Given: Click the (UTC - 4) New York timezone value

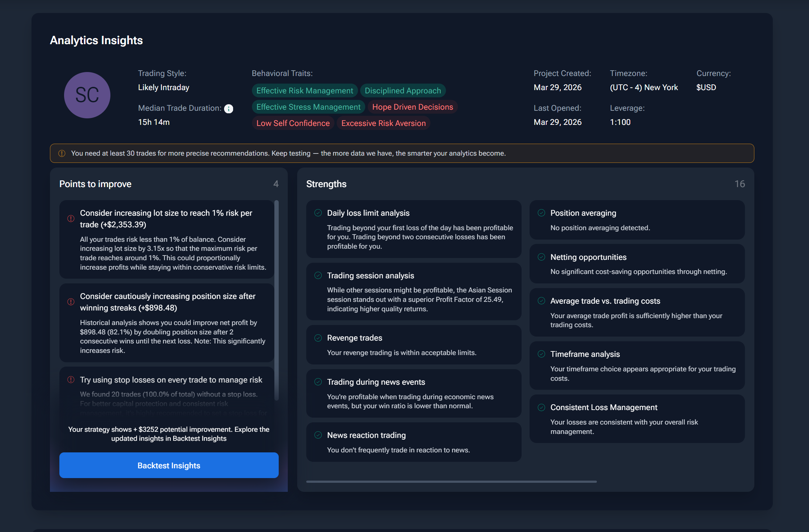Looking at the screenshot, I should [x=644, y=88].
